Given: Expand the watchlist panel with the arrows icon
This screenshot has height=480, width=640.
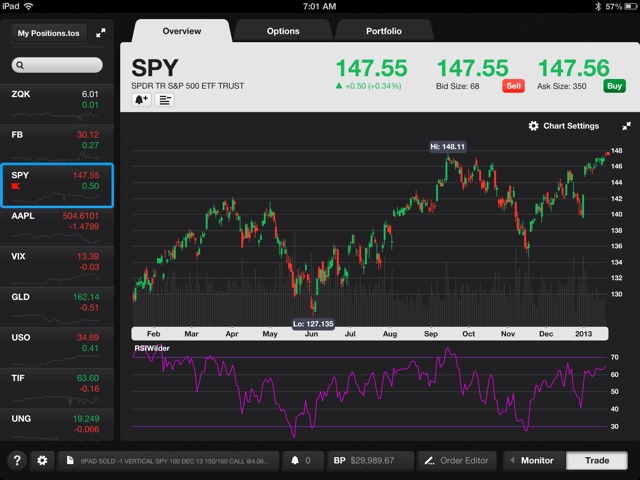Looking at the screenshot, I should click(100, 33).
